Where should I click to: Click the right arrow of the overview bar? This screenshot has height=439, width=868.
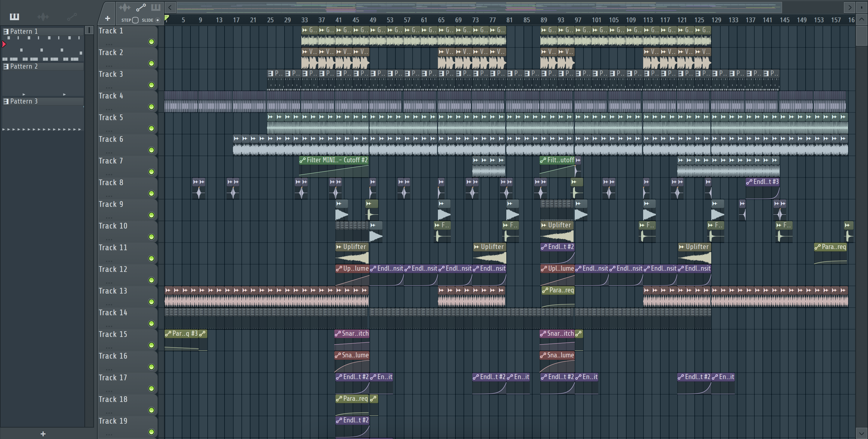click(x=850, y=7)
